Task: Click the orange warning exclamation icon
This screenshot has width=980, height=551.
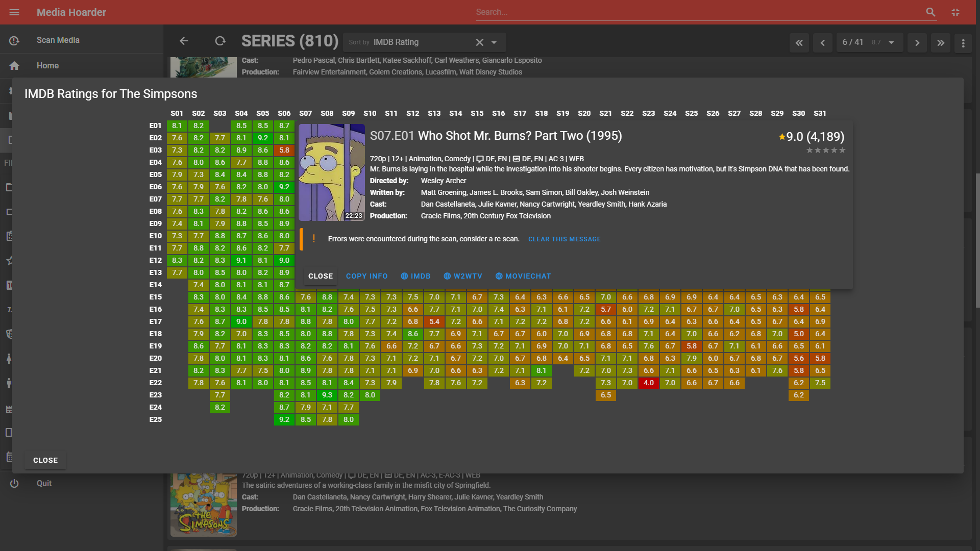Action: (x=313, y=239)
